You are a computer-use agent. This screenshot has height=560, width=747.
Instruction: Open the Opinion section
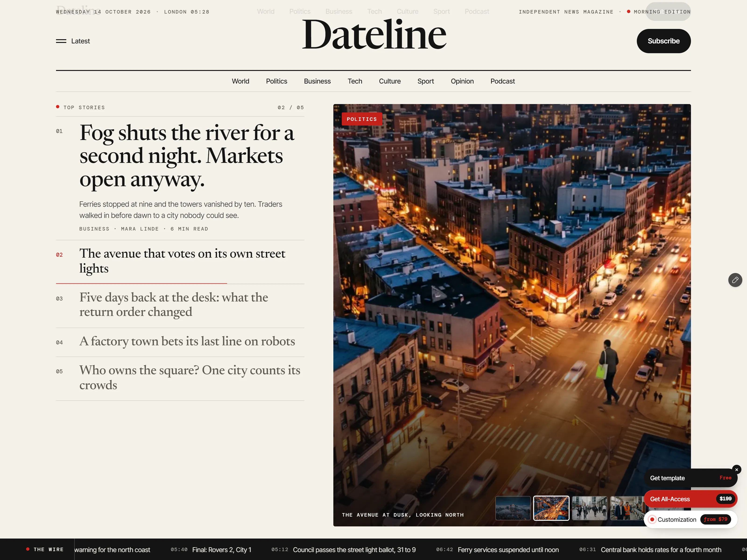point(462,81)
